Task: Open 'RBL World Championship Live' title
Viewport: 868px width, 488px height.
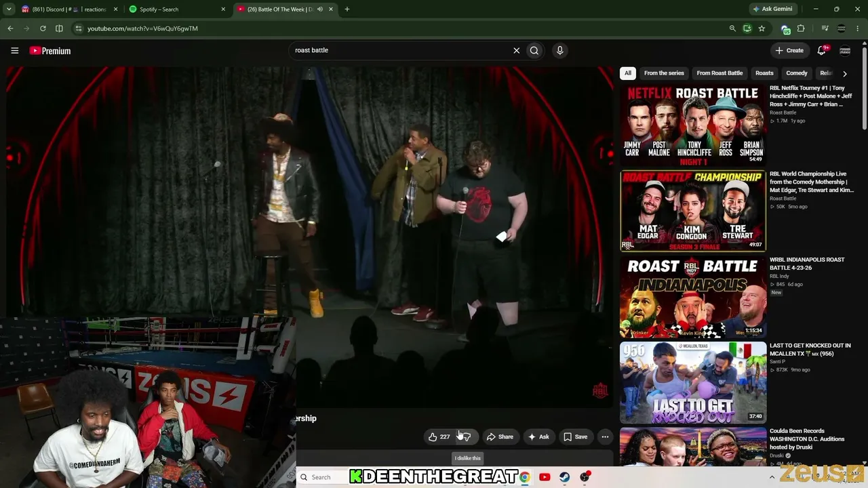Action: point(812,182)
